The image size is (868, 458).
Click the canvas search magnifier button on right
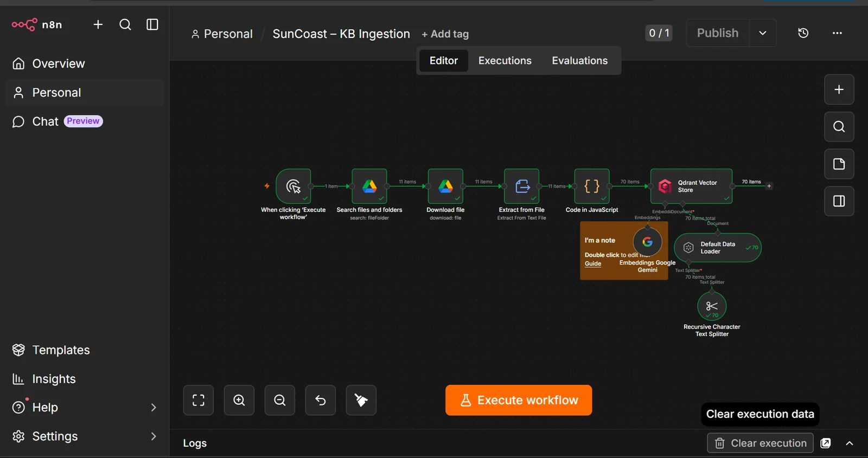click(x=839, y=127)
